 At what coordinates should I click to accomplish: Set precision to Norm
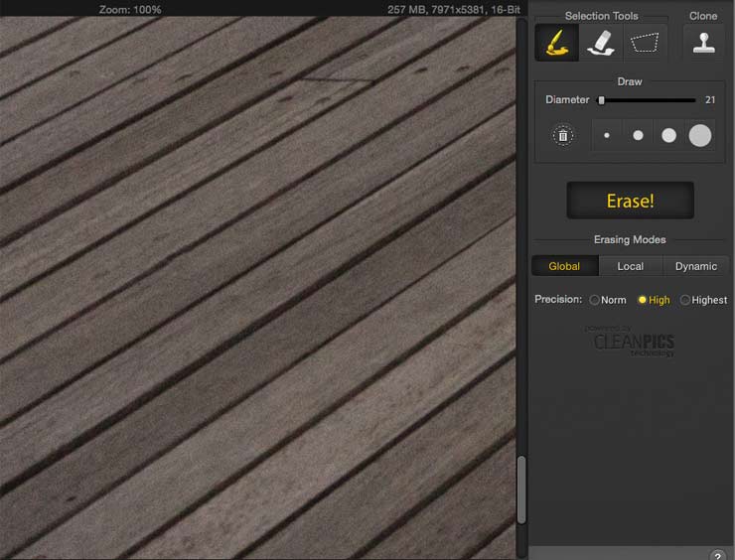point(608,300)
